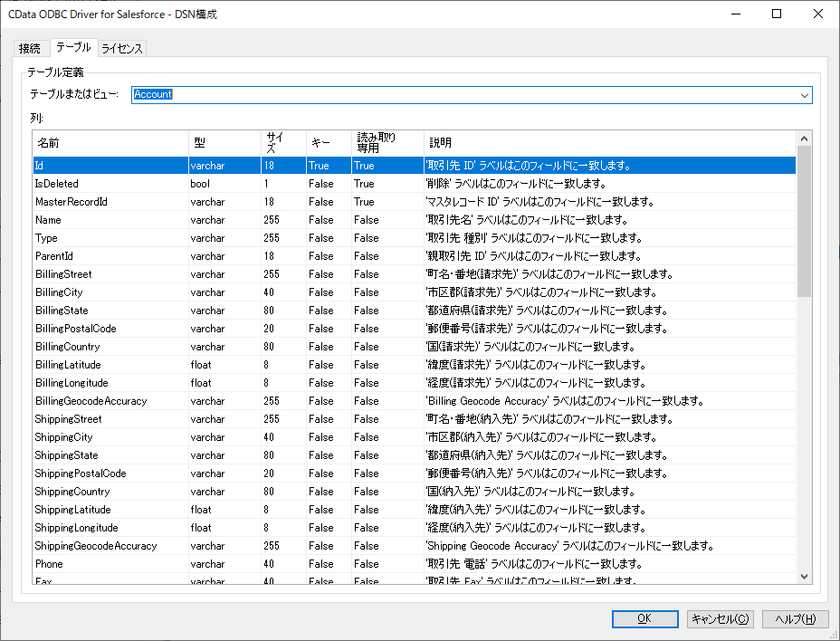Expand the Account table selector
The height and width of the screenshot is (641, 840).
point(804,94)
